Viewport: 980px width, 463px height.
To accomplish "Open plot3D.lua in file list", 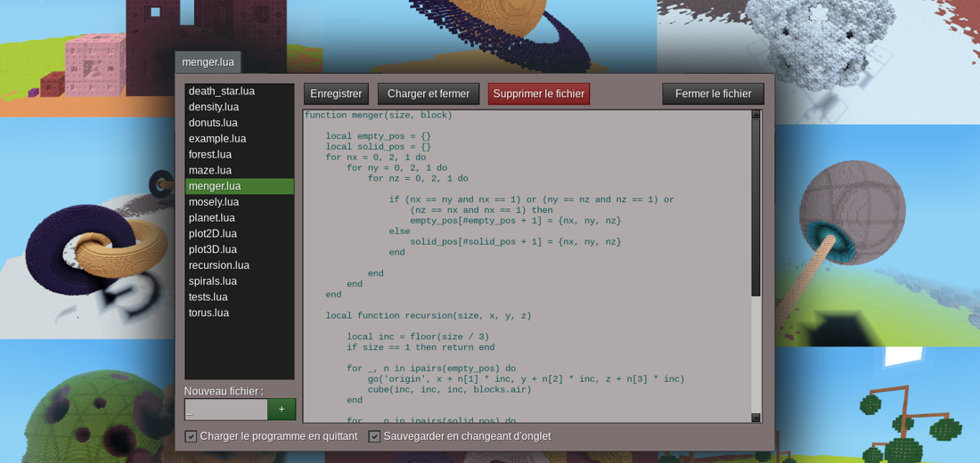I will pos(240,250).
